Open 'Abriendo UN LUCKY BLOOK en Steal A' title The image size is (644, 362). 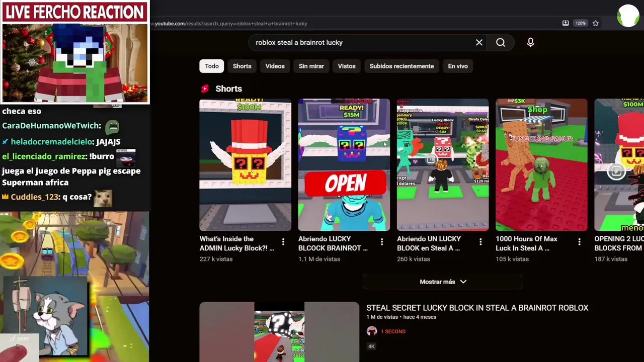click(429, 243)
